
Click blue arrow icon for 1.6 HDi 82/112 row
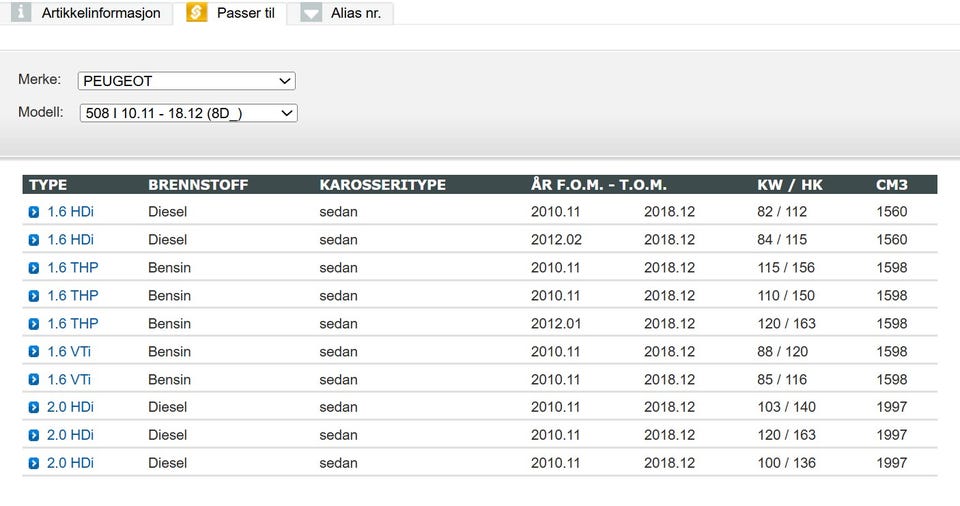coord(34,212)
